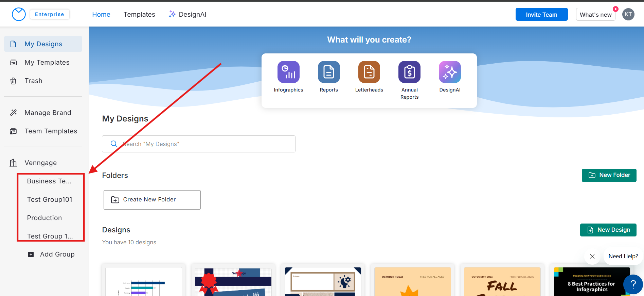This screenshot has height=296, width=644.
Task: Open the Reports template category icon
Action: point(328,72)
